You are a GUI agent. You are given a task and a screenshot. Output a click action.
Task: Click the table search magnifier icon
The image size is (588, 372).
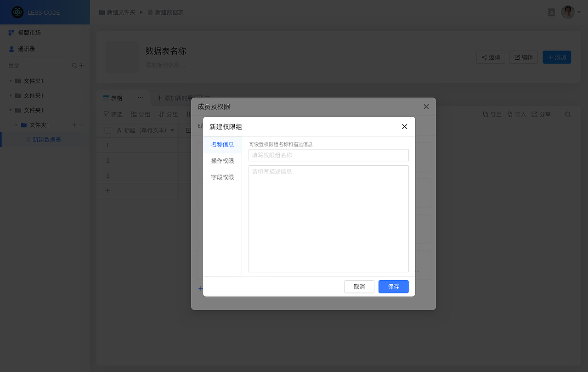click(568, 114)
